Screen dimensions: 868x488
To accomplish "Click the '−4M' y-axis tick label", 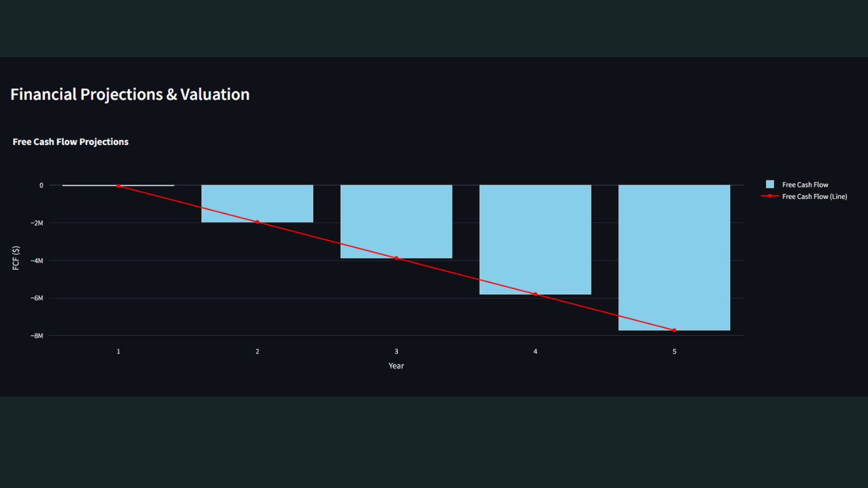I will click(36, 261).
